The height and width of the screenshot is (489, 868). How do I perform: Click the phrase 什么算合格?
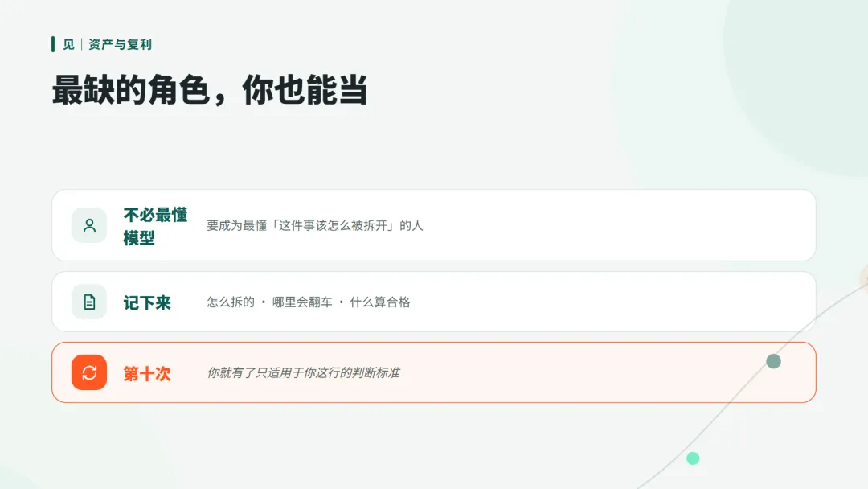click(x=379, y=302)
